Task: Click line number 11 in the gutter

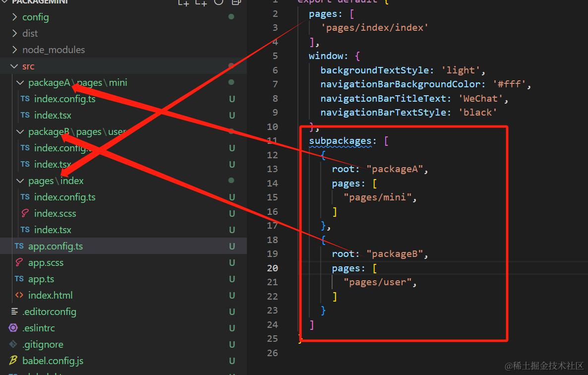Action: point(272,141)
